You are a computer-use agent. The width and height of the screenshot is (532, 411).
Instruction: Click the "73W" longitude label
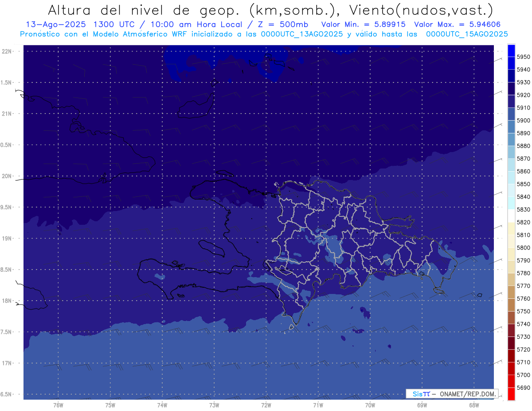(214, 405)
